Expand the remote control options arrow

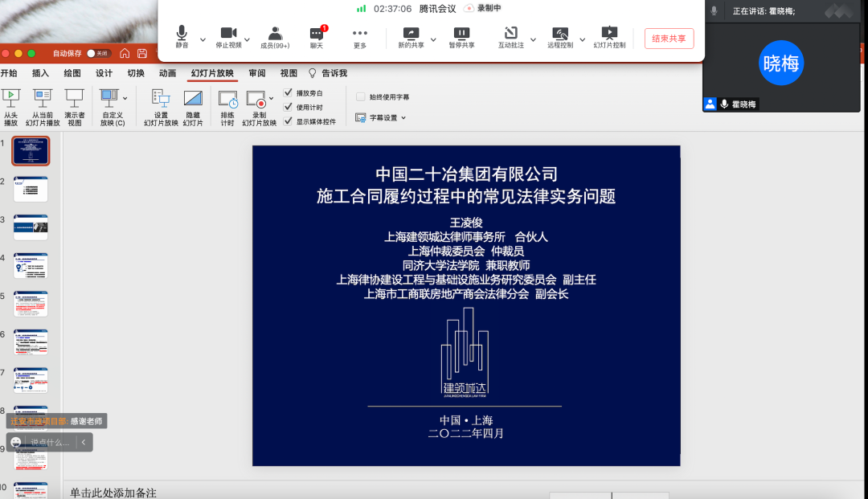coord(583,40)
